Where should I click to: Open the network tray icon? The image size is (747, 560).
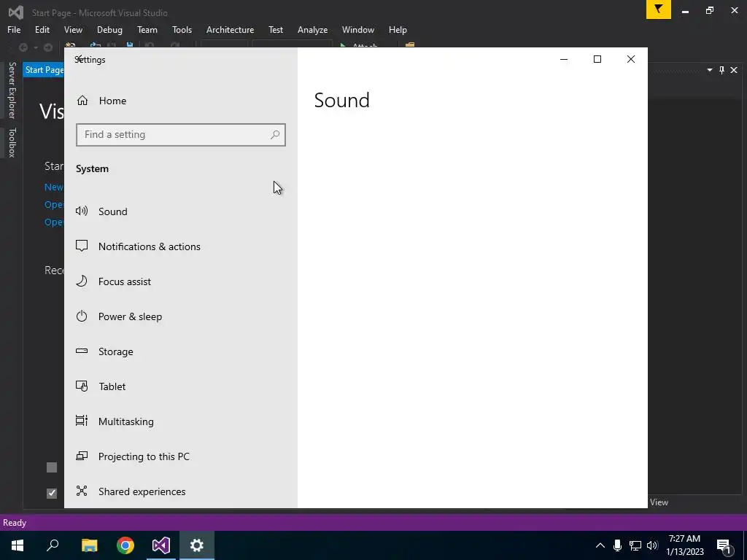click(x=635, y=545)
